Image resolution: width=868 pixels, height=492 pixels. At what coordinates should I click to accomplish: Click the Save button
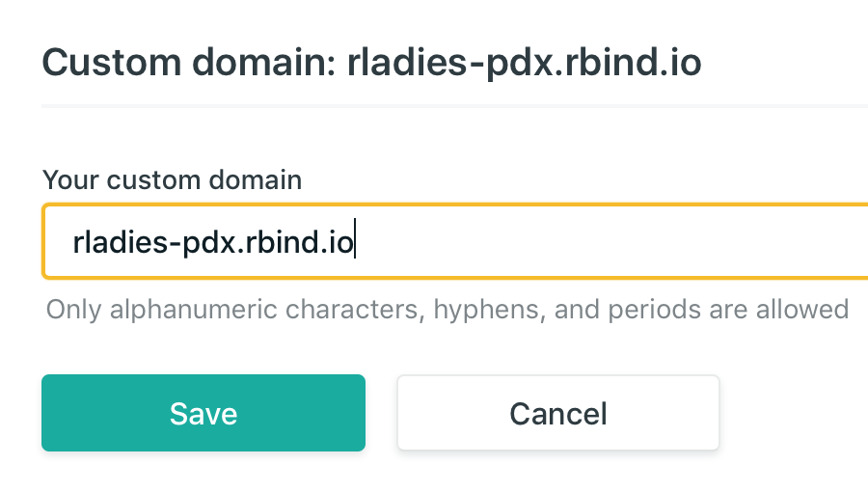pyautogui.click(x=203, y=413)
